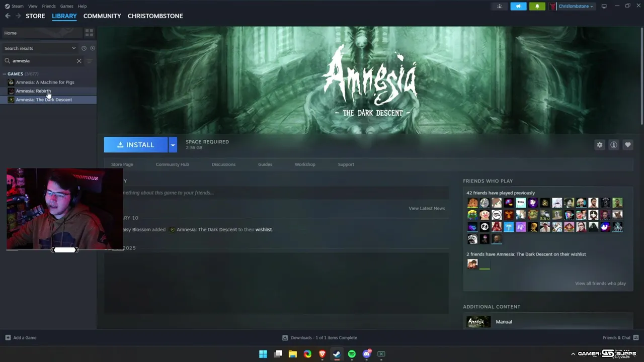
Task: Go to the STORE tab
Action: pyautogui.click(x=35, y=16)
